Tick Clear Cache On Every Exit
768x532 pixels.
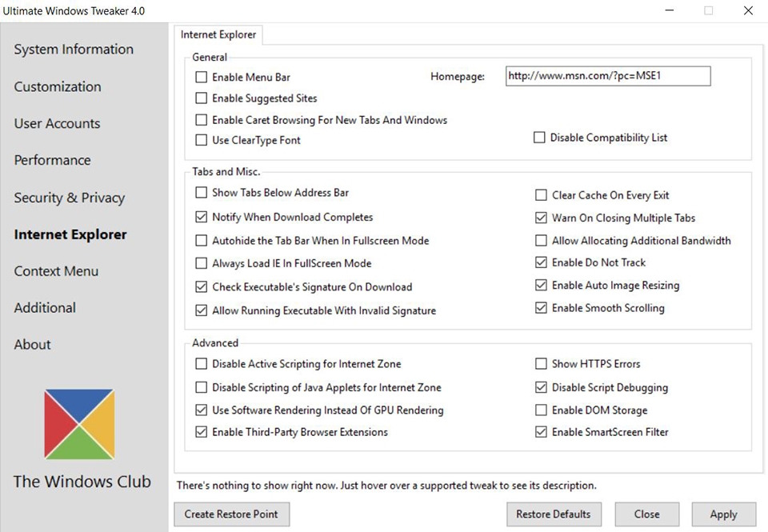point(541,195)
